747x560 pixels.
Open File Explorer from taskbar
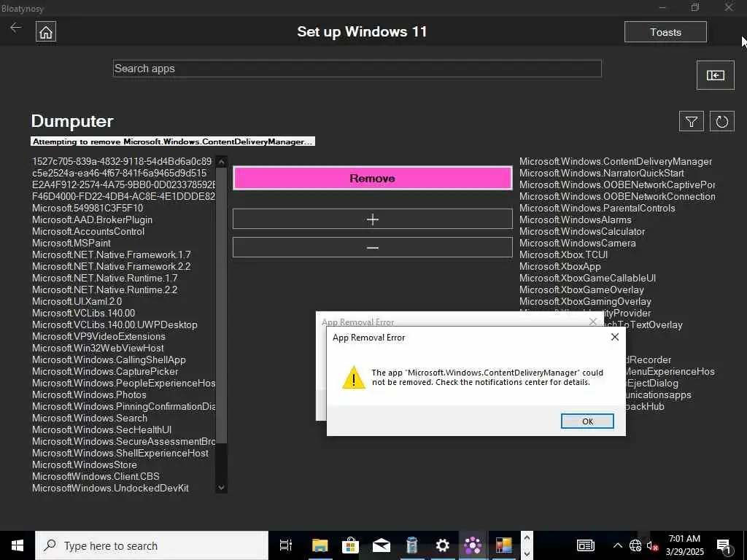[x=320, y=545]
